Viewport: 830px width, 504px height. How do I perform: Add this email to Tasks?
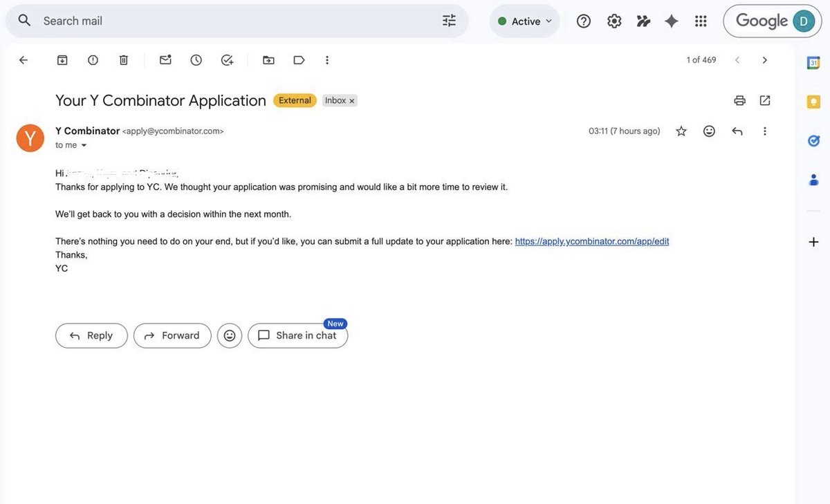[x=227, y=60]
